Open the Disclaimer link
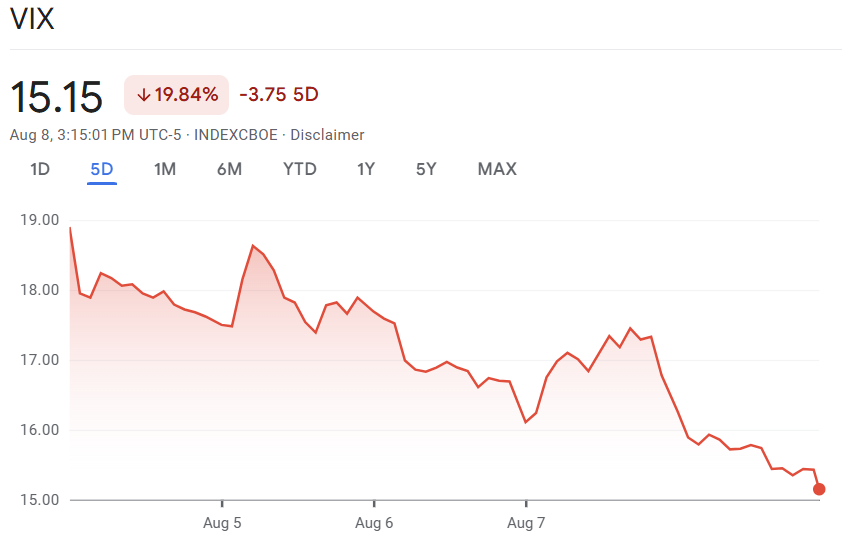 click(327, 135)
